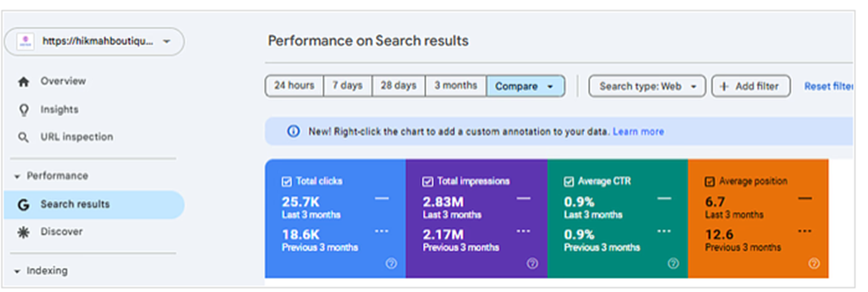The height and width of the screenshot is (292, 868).
Task: Click the Insights lightbulb icon
Action: pyautogui.click(x=23, y=110)
